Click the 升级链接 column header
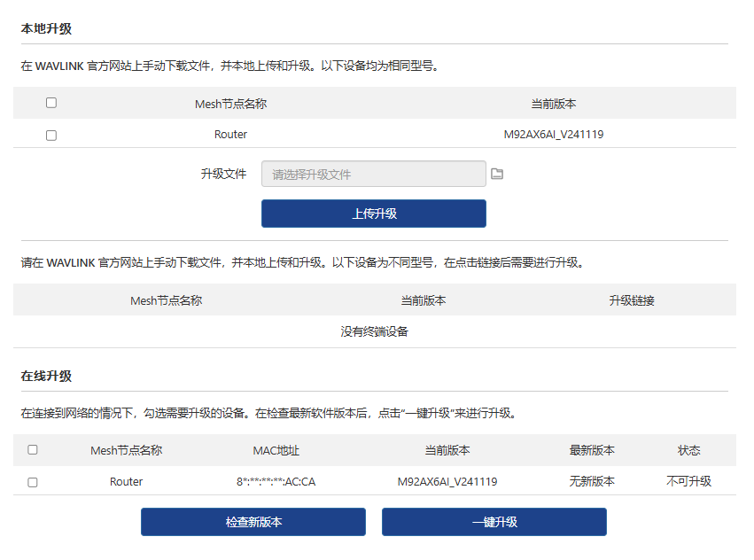This screenshot has width=754, height=560. [631, 300]
